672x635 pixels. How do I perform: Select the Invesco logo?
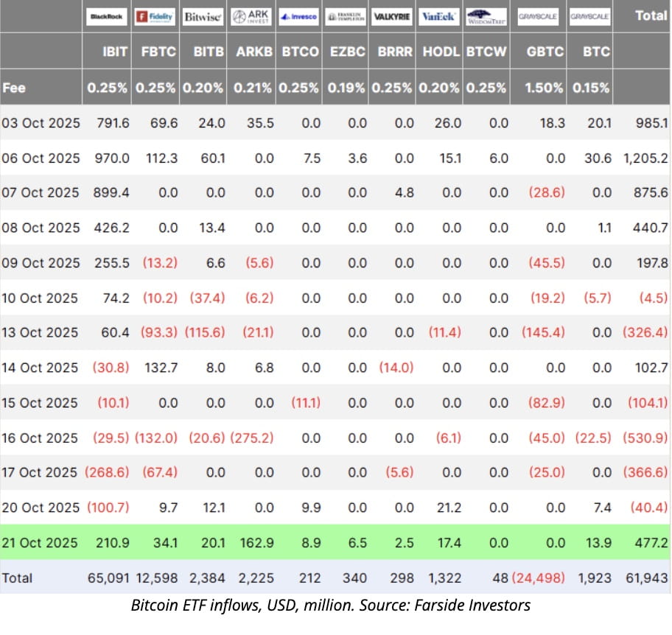299,16
